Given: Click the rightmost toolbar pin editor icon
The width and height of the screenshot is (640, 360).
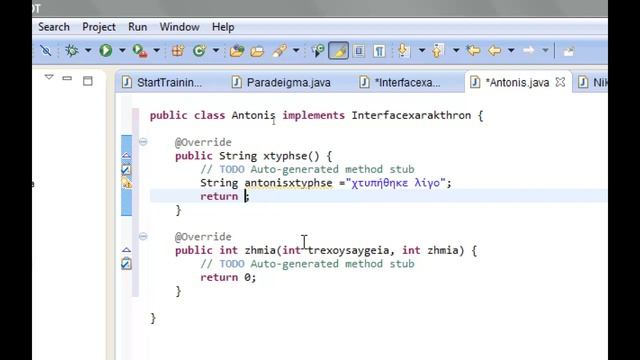Looking at the screenshot, I should [569, 51].
